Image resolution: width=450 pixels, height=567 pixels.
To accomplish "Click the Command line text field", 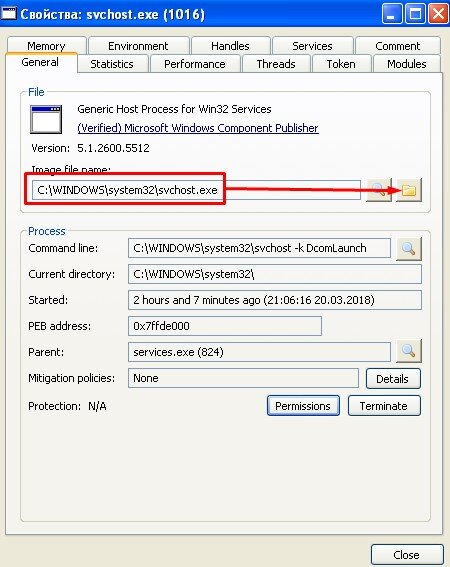I will (259, 248).
